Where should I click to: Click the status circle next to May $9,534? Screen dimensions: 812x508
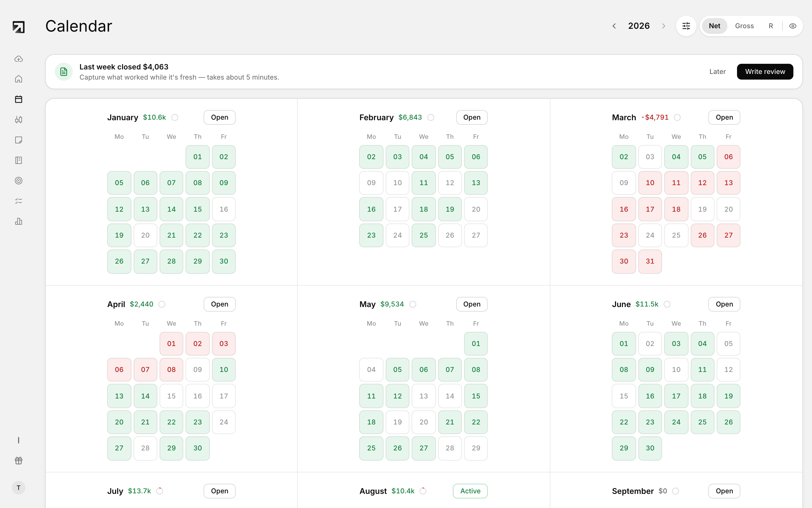coord(413,305)
